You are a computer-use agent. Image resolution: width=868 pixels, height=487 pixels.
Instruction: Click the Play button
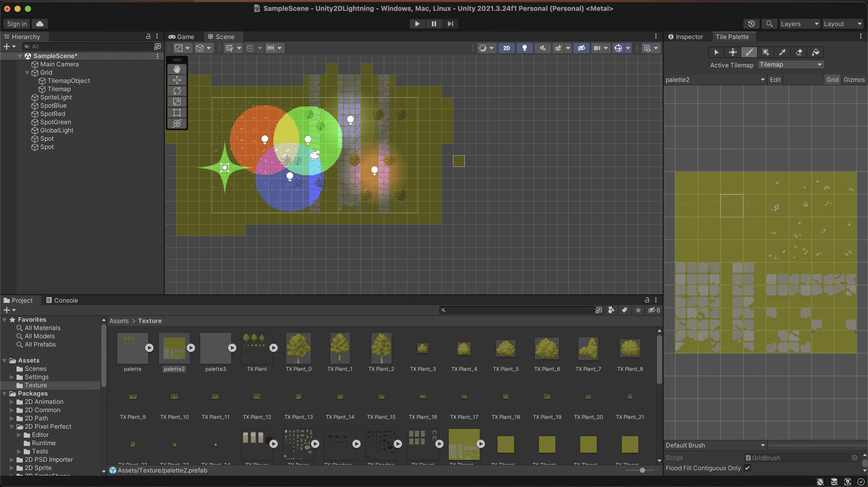point(417,23)
